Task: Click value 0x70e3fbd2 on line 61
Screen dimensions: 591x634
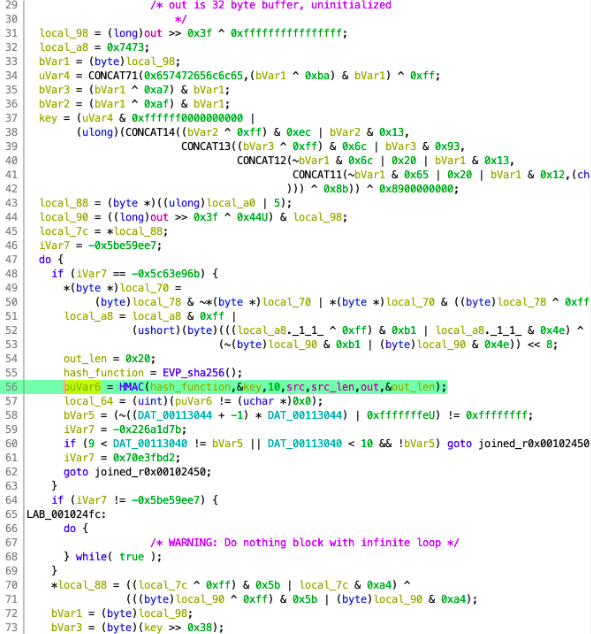Action: [144, 458]
